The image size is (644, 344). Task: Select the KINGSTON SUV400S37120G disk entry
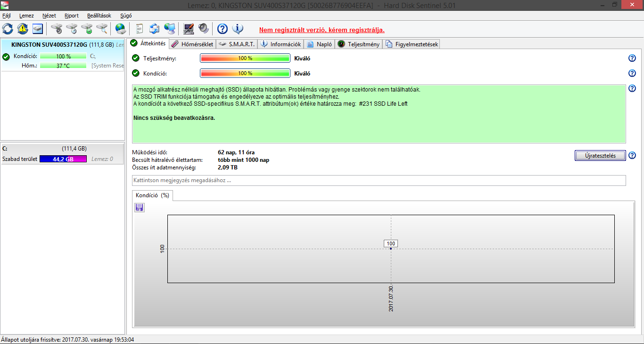pos(62,55)
